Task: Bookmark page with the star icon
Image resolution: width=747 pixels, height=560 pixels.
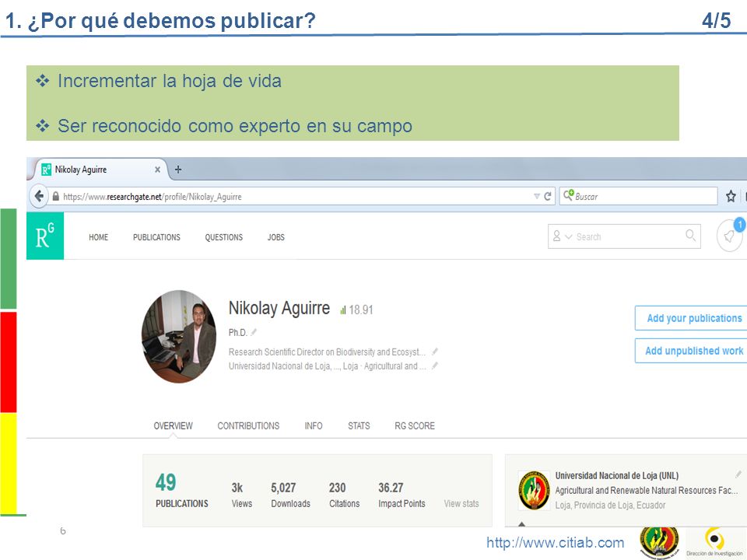Action: pos(731,196)
